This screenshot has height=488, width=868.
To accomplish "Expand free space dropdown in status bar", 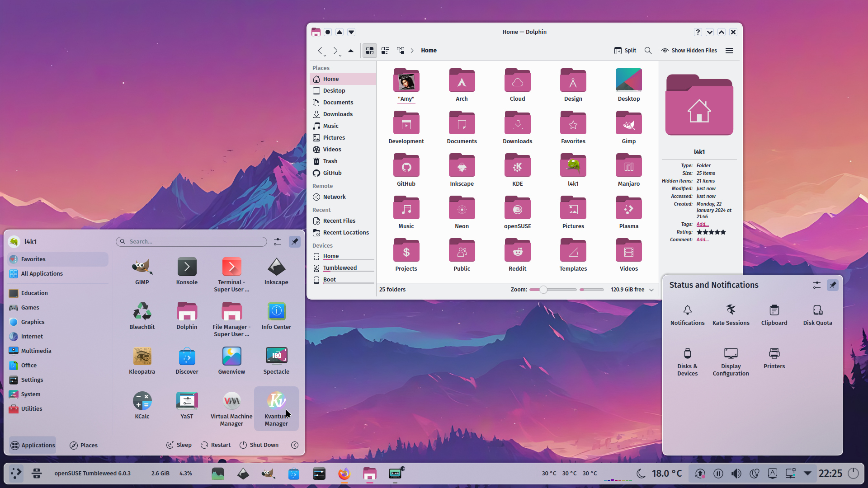I will [x=651, y=290].
